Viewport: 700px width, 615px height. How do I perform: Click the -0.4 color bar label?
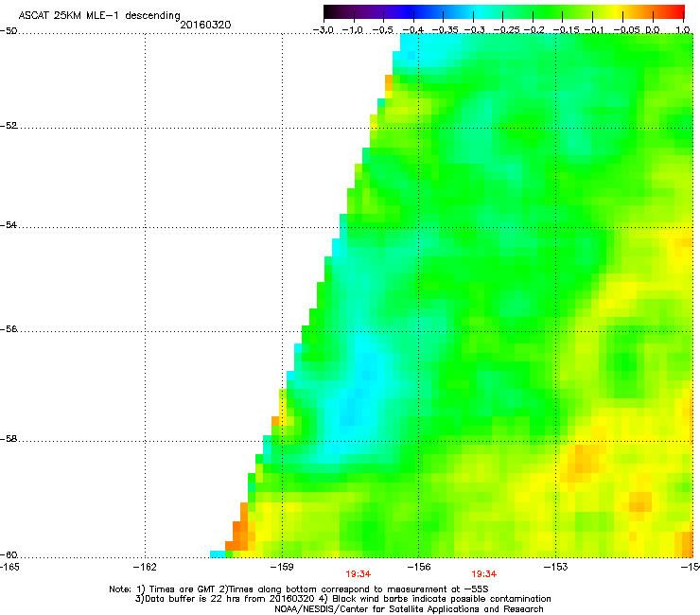pyautogui.click(x=412, y=30)
